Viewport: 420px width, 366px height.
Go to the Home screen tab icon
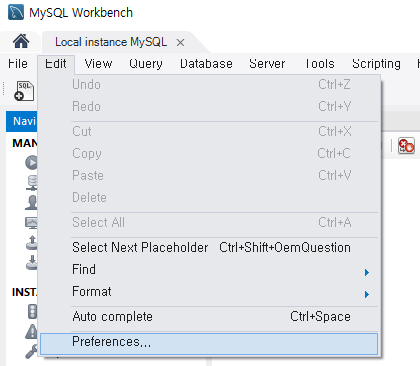coord(21,41)
